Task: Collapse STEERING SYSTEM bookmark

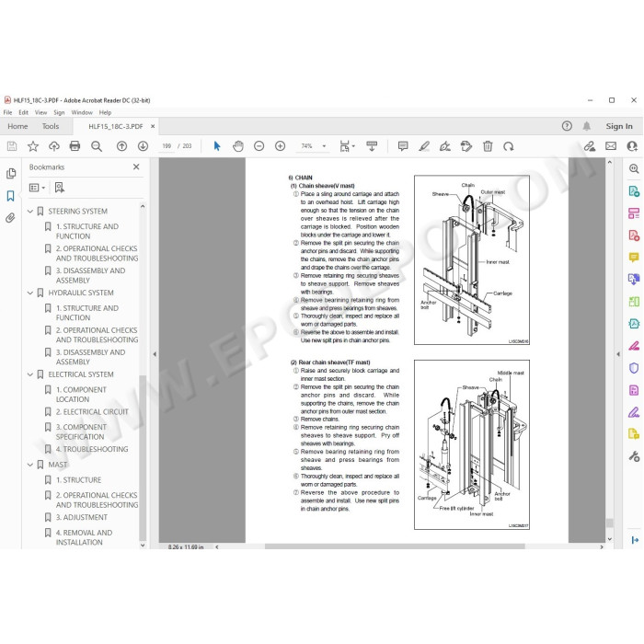Action: coord(30,212)
